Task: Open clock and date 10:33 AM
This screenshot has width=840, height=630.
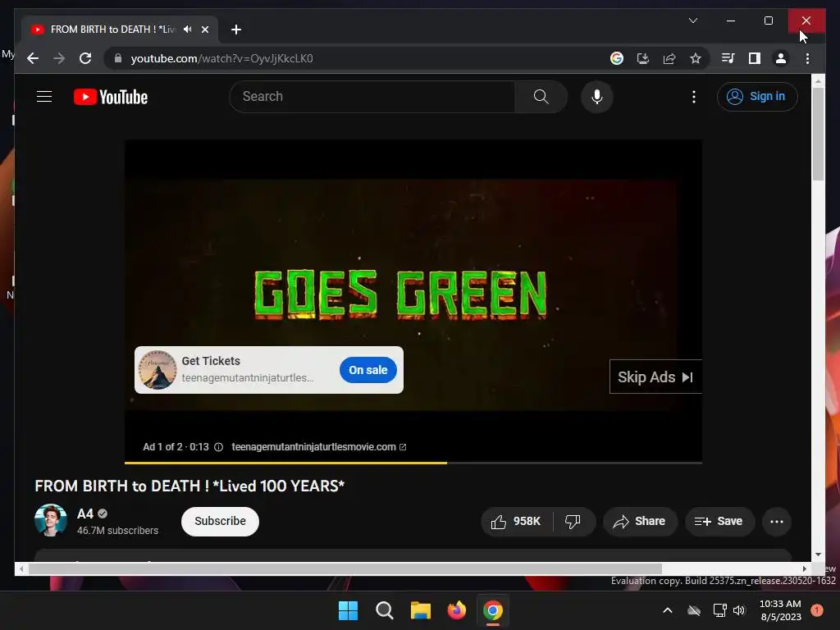Action: (780, 610)
